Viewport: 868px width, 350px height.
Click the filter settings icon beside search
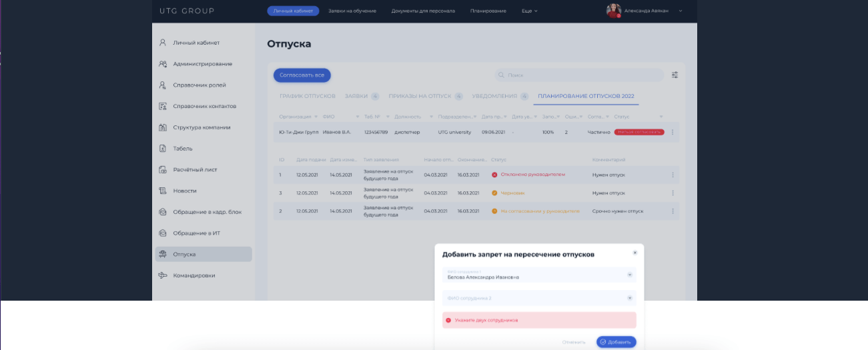point(675,75)
